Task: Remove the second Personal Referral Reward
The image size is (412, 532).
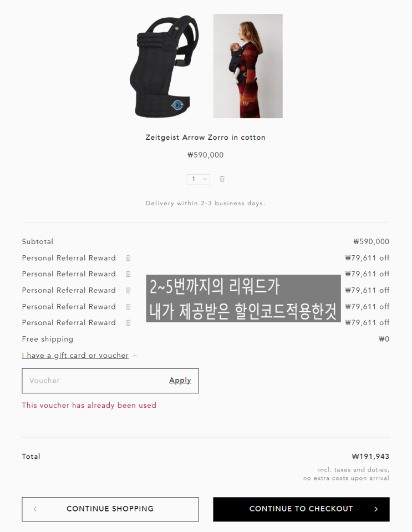Action: pos(128,274)
